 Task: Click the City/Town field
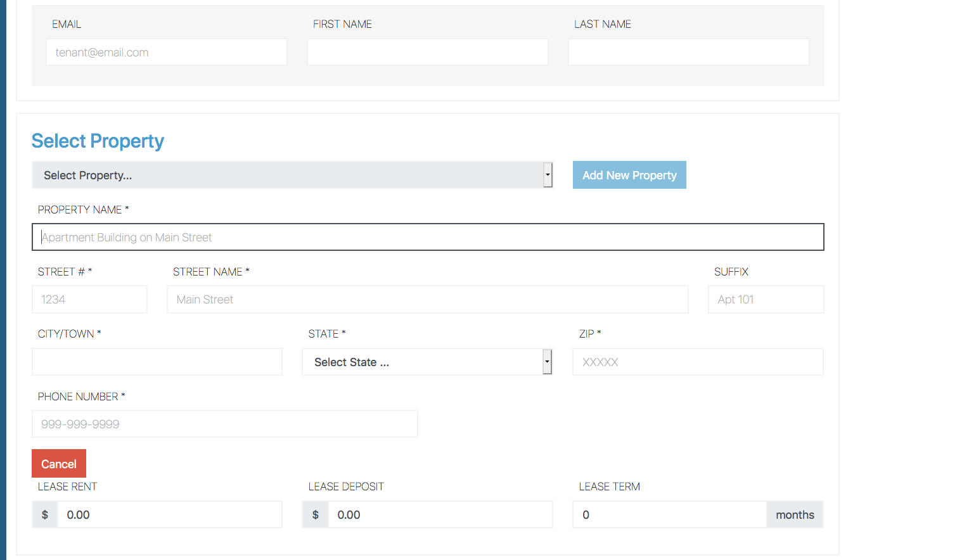tap(157, 362)
